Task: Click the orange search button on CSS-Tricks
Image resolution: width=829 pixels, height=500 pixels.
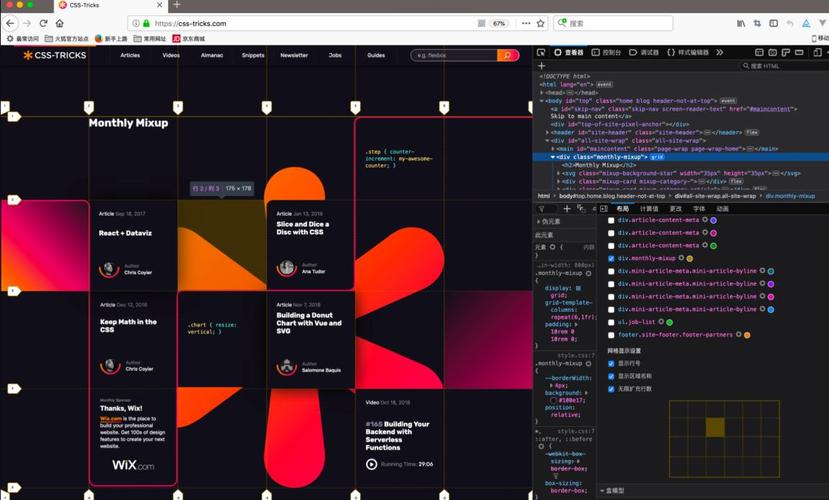Action: pos(508,55)
